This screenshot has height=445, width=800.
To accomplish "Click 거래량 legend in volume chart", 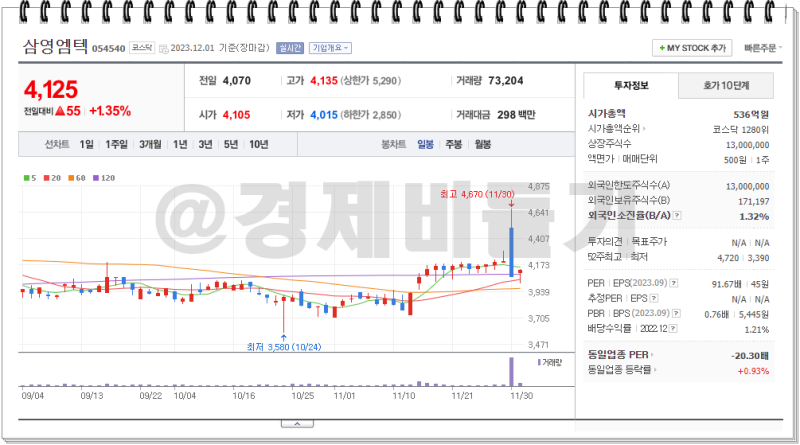I will (550, 363).
